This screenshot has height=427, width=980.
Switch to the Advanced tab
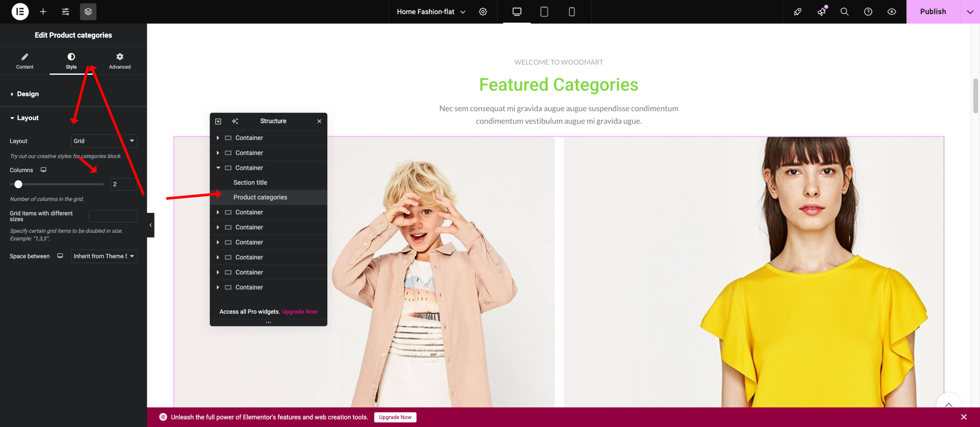(x=120, y=61)
